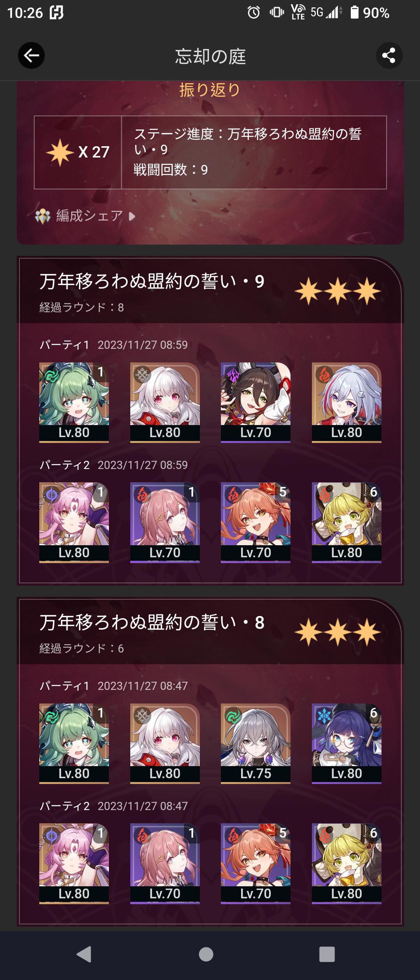Viewport: 420px width, 980px height.
Task: Tap the X 27 star total box
Action: click(78, 152)
